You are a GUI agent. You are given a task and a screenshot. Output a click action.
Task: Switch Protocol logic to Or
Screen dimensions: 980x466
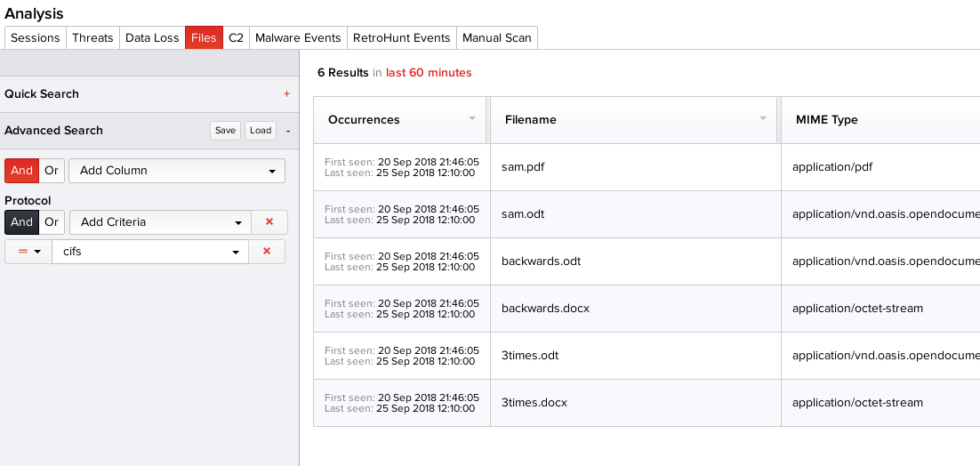tap(52, 222)
